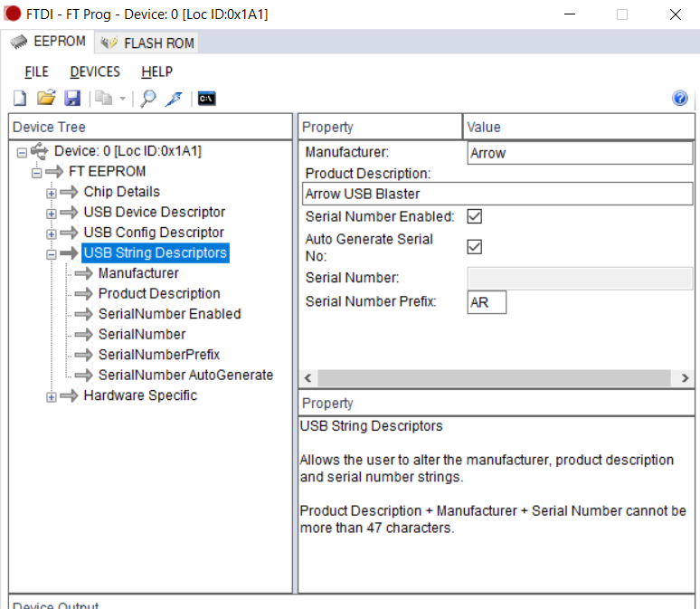Open the DEVICES menu

pyautogui.click(x=95, y=71)
